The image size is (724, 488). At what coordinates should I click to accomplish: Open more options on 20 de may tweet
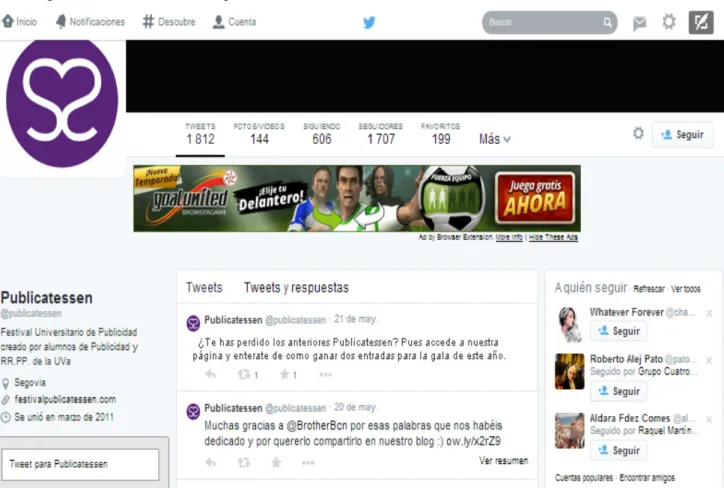[x=308, y=462]
